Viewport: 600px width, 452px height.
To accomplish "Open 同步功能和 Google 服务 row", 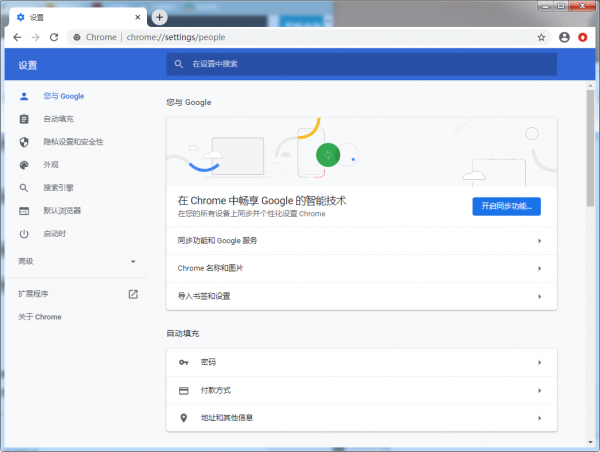I will (x=362, y=241).
